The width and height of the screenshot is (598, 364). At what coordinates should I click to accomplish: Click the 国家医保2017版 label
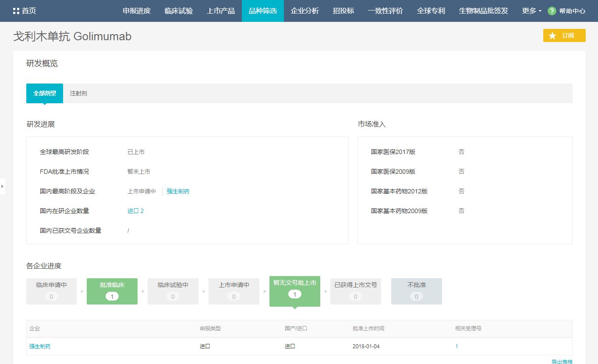point(393,152)
